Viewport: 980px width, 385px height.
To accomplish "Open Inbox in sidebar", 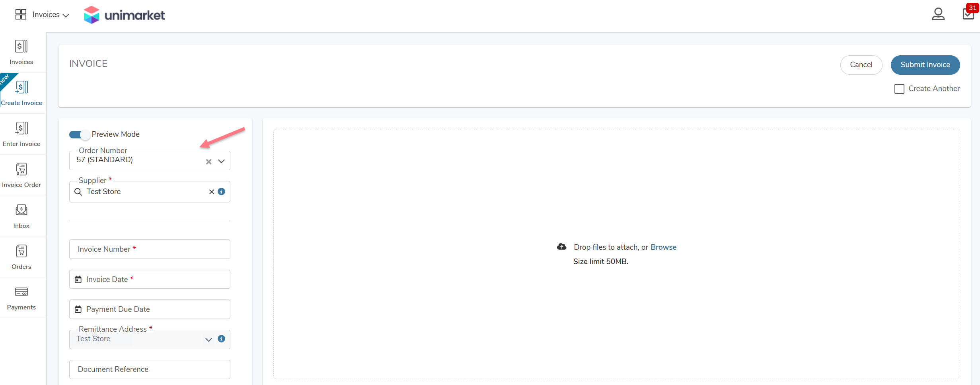I will 21,216.
